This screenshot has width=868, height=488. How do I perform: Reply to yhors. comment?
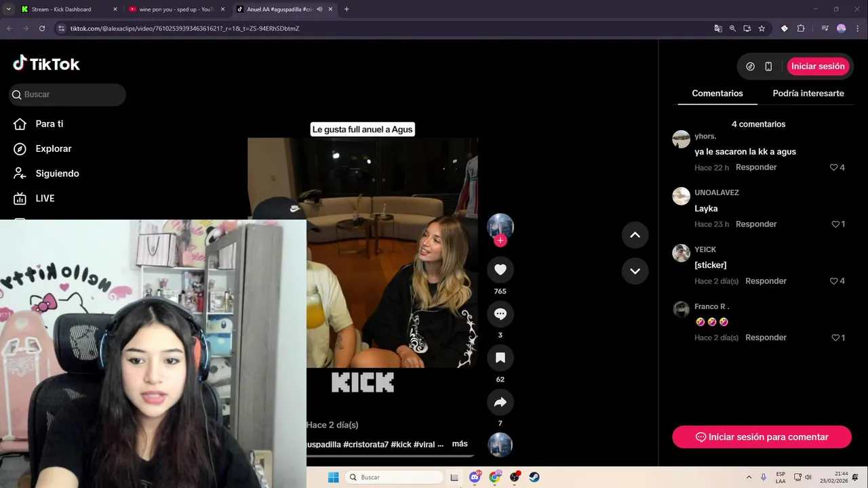(756, 167)
